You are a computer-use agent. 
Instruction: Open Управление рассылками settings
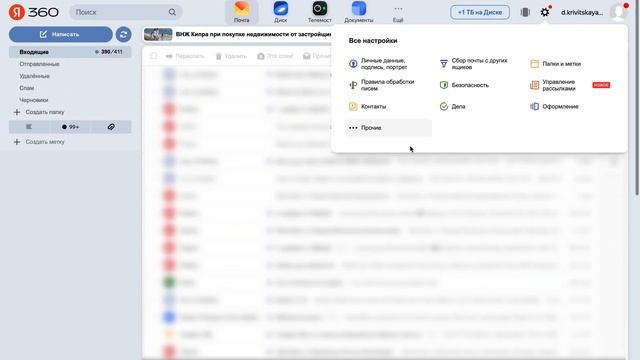pos(569,85)
